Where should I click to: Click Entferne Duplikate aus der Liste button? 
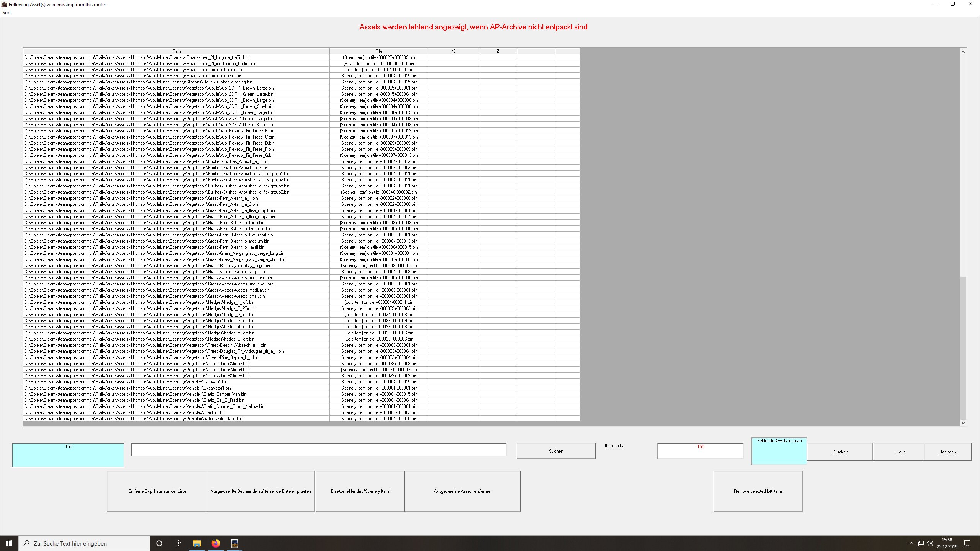157,491
